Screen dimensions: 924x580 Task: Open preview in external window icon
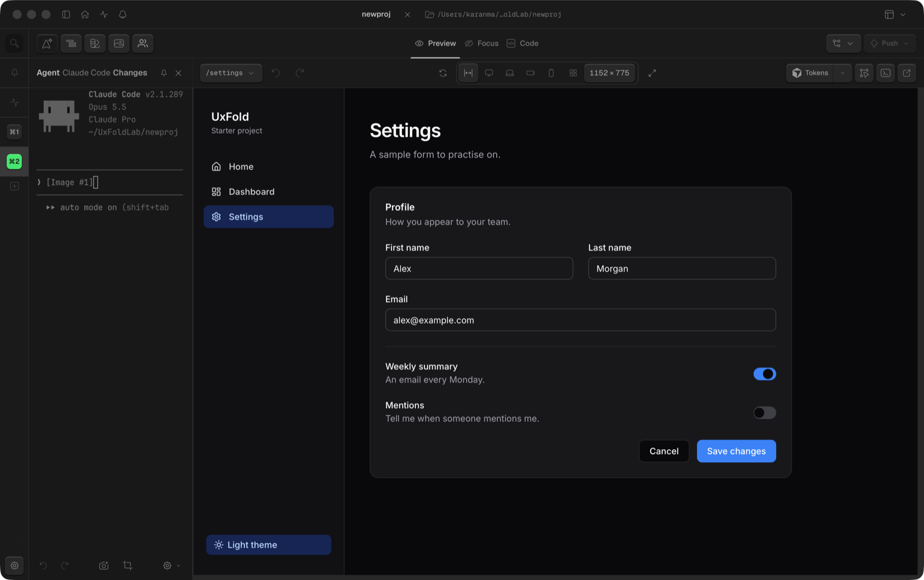907,73
